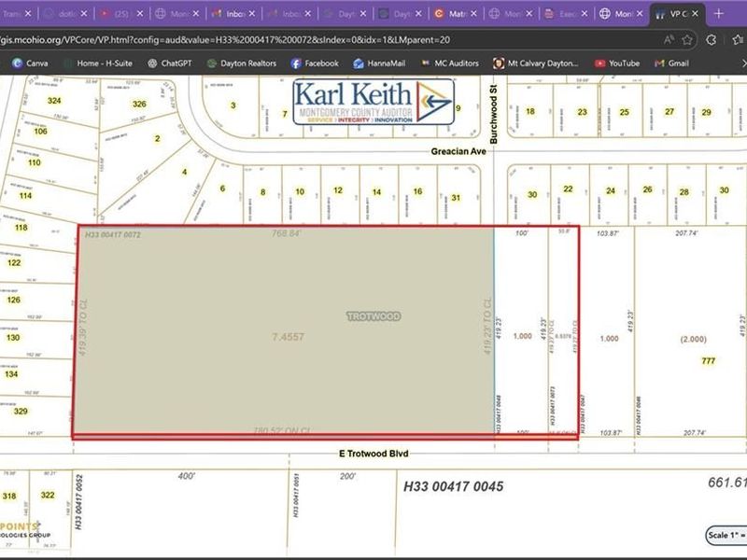Open a new browser tab
This screenshot has width=747, height=560.
pyautogui.click(x=718, y=14)
